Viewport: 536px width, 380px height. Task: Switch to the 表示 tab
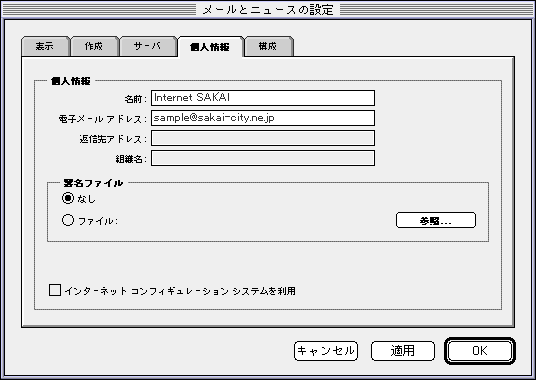[x=45, y=46]
